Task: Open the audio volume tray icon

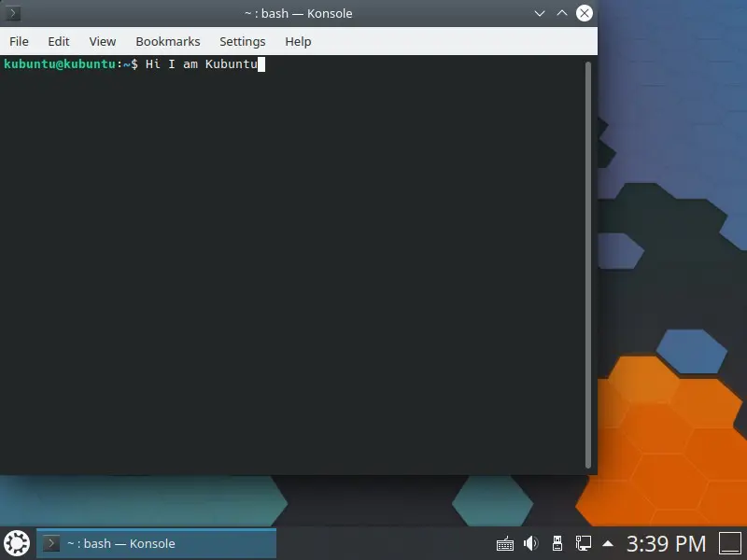Action: [530, 543]
